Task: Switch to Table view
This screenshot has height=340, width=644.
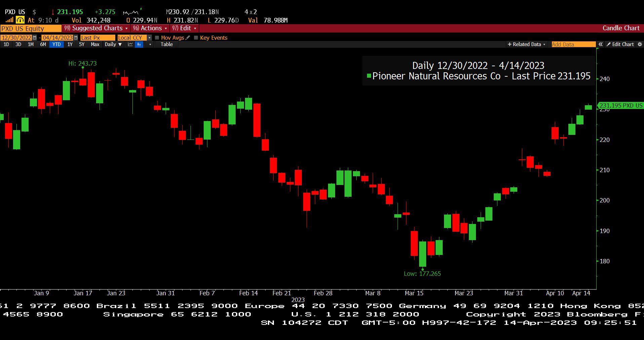Action: (x=167, y=44)
